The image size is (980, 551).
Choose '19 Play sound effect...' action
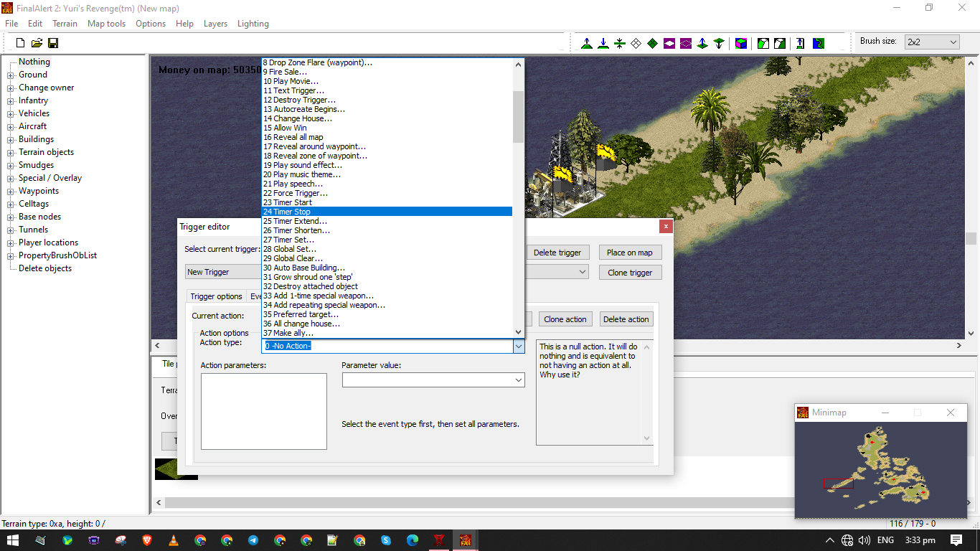[x=387, y=165]
